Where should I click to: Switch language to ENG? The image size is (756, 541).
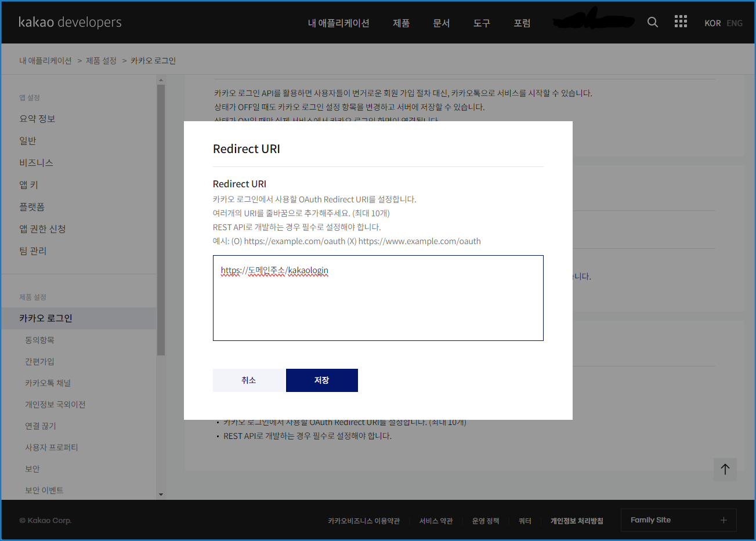pos(734,23)
